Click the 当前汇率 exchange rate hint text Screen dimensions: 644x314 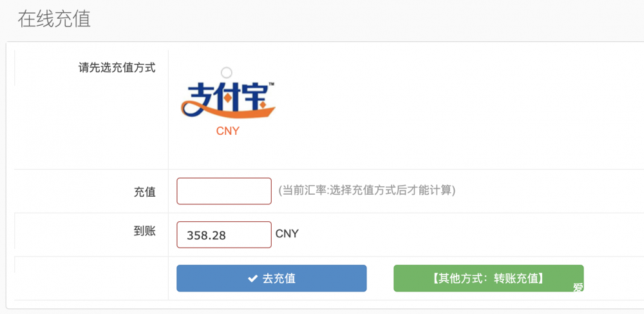[367, 190]
